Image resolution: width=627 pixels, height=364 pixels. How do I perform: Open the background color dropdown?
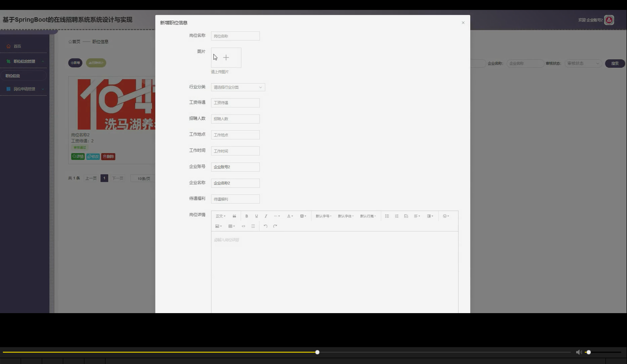tap(303, 216)
